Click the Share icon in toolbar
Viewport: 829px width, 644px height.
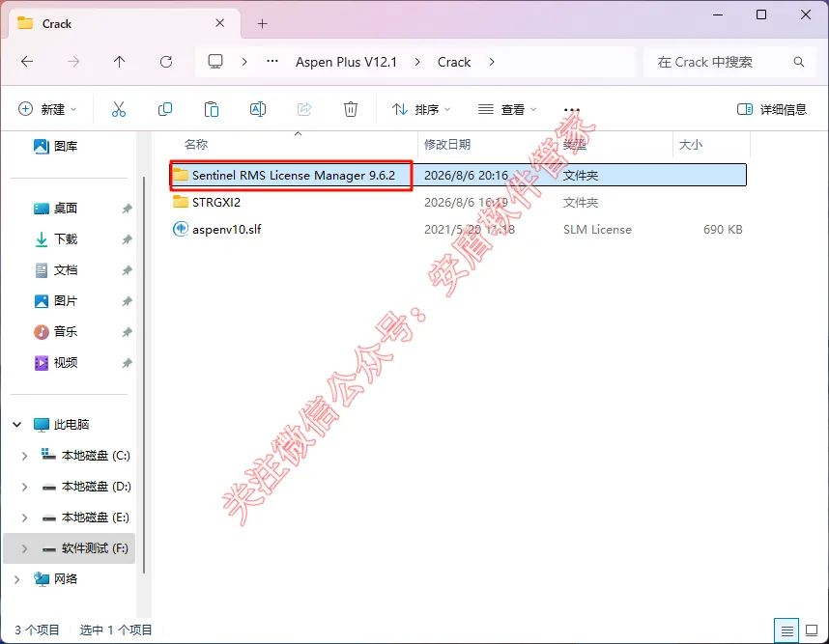tap(304, 109)
